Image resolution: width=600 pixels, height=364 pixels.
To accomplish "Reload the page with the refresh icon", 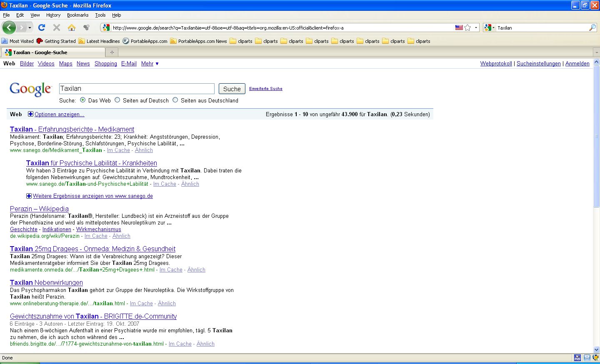I will [41, 27].
